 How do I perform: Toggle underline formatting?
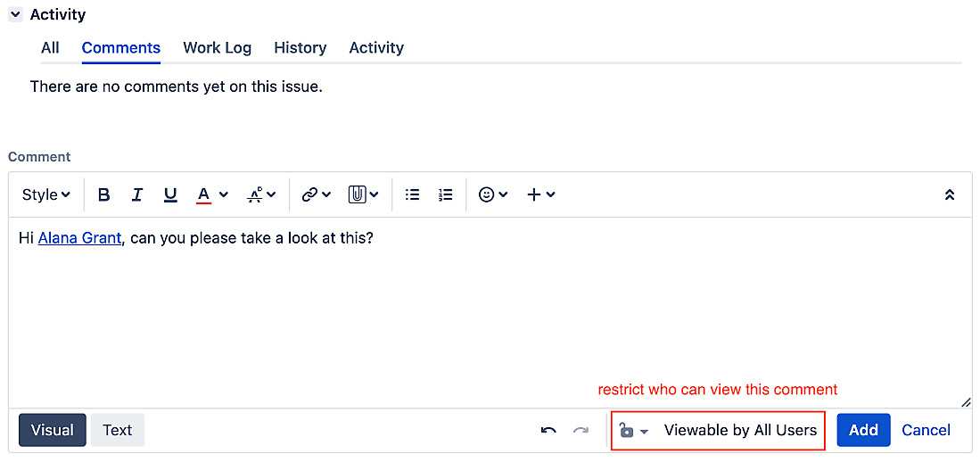170,194
